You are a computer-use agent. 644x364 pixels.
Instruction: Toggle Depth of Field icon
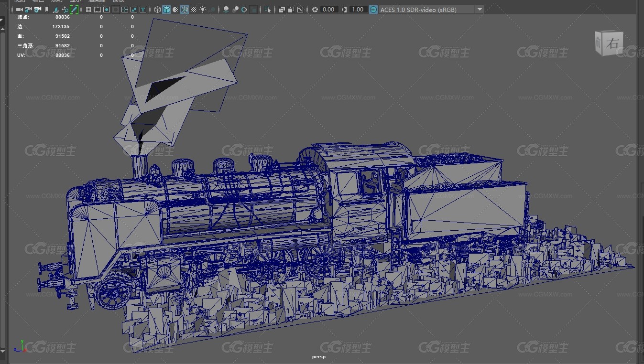[253, 10]
